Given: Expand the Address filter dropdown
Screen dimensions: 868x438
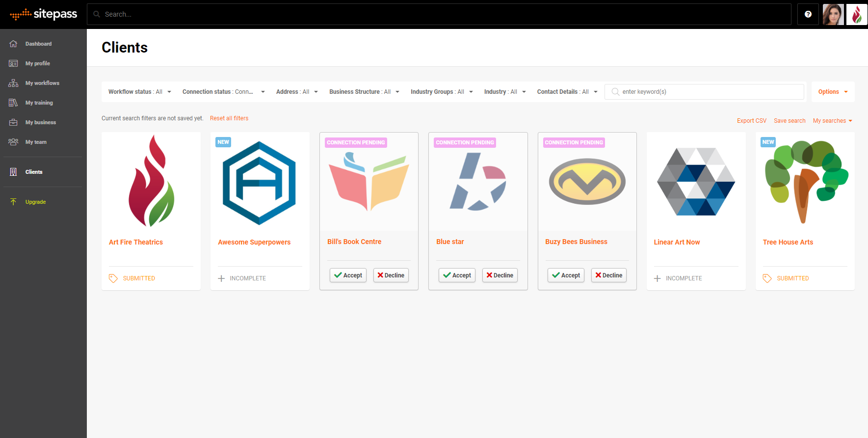Looking at the screenshot, I should click(297, 92).
